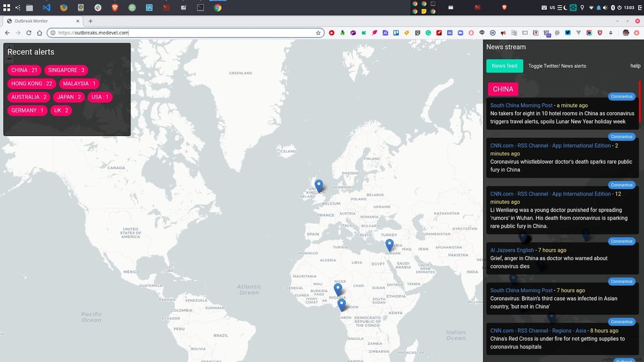Select the Outbreak Monitor browser tab
The image size is (644, 362).
tap(42, 21)
